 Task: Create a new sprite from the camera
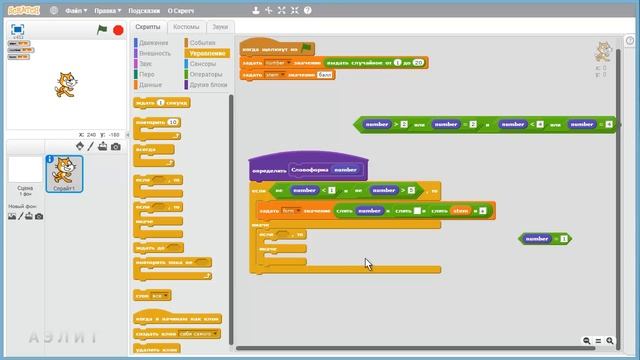tap(116, 147)
